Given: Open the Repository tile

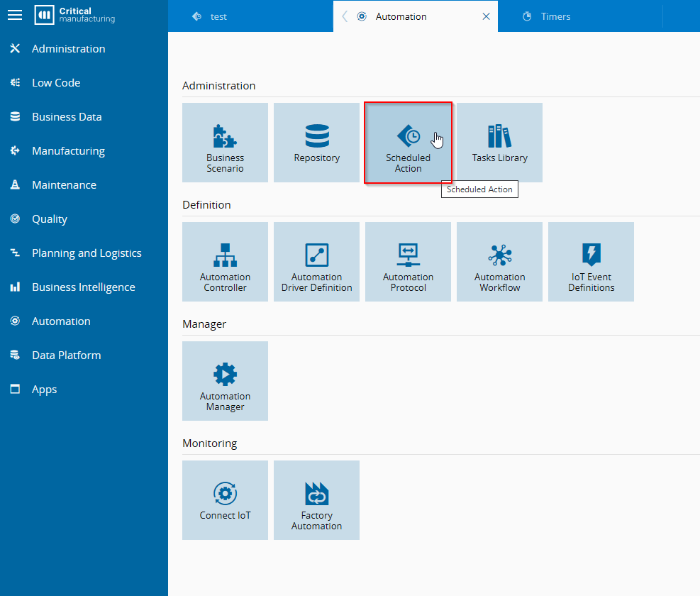Looking at the screenshot, I should 316,143.
